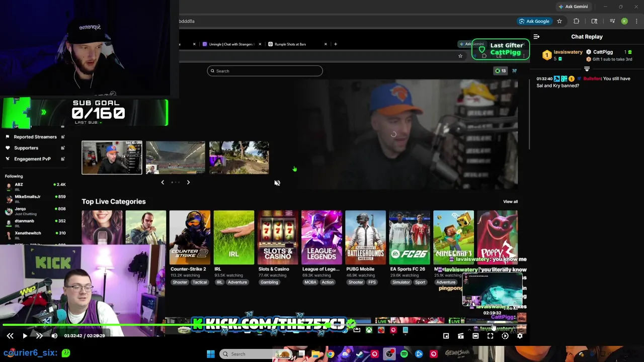Screen dimensions: 644x362
Task: Click Bullsfan username in chat
Action: [592, 79]
